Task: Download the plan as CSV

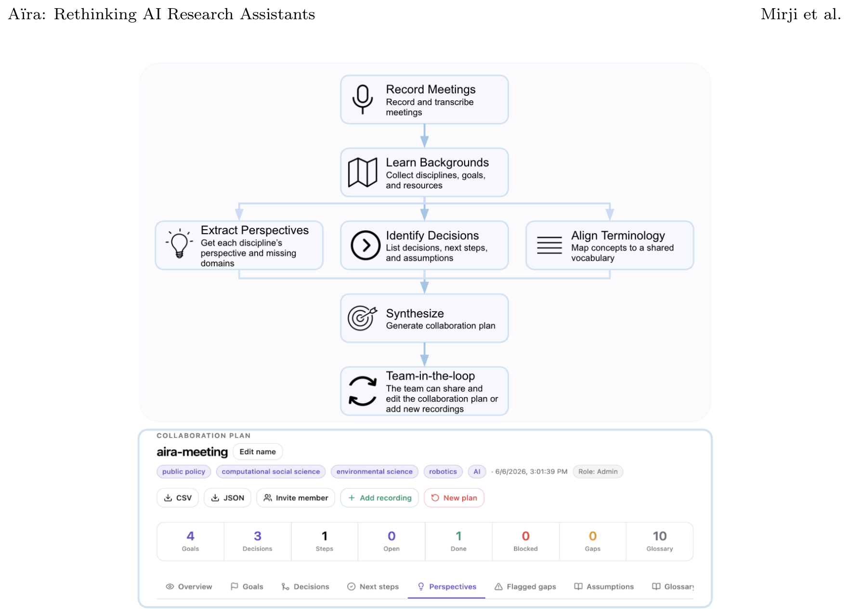Action: [178, 498]
